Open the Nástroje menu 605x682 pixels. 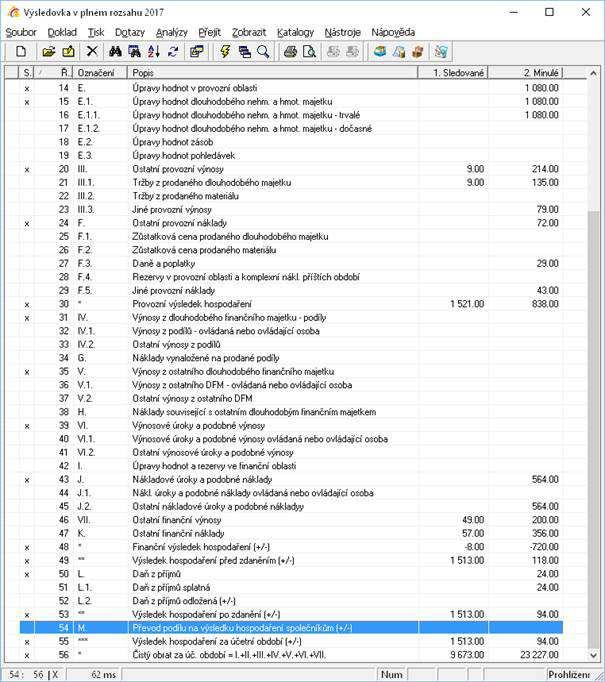[343, 32]
